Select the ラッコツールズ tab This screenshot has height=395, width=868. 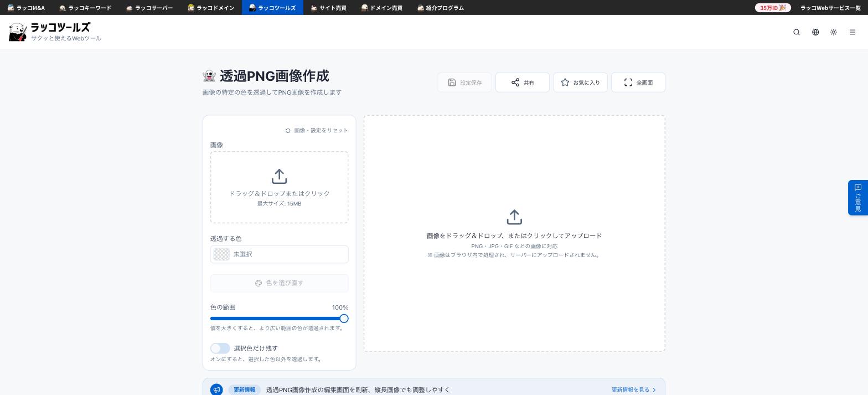[x=272, y=8]
